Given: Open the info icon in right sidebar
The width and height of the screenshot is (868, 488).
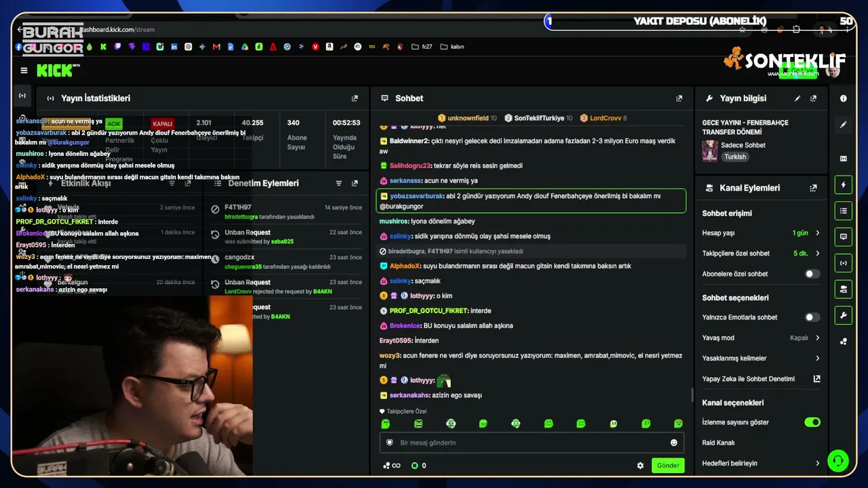Looking at the screenshot, I should pos(844,98).
